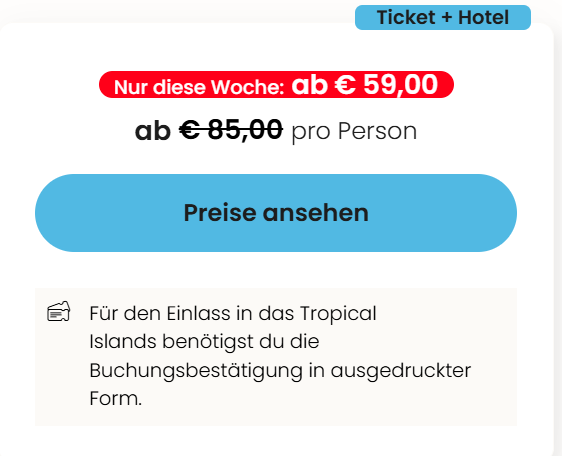Open prices with Preise ansehen button
This screenshot has width=562, height=456.
276,213
